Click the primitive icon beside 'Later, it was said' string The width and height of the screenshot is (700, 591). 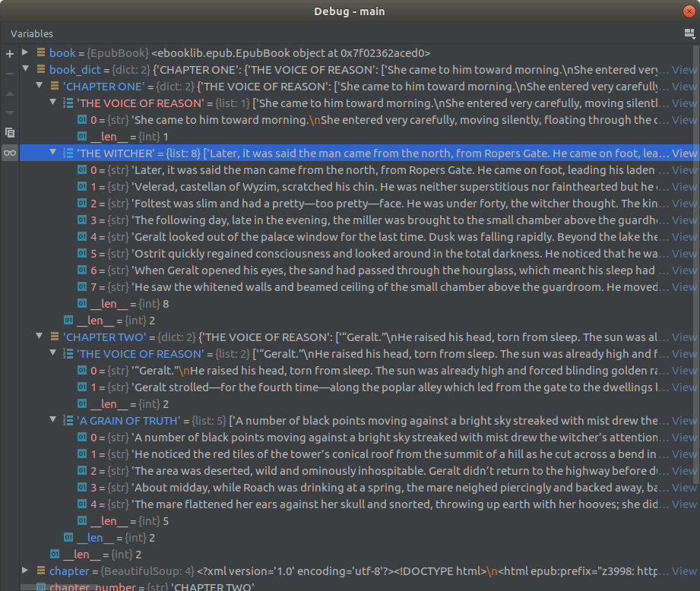[81, 169]
